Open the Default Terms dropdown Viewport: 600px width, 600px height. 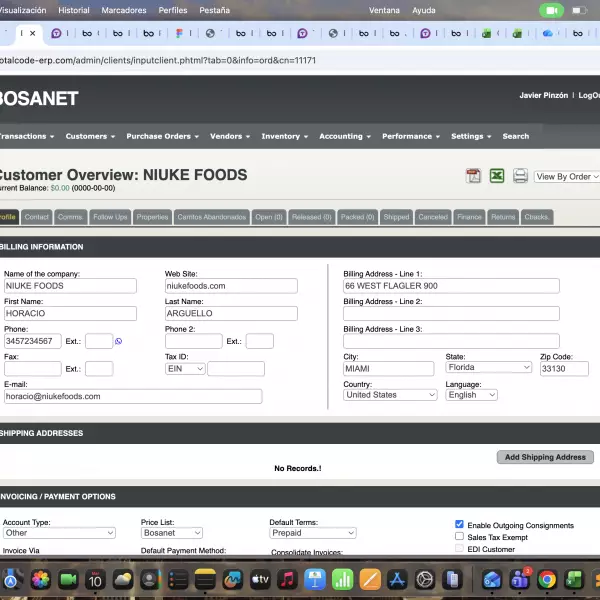313,533
